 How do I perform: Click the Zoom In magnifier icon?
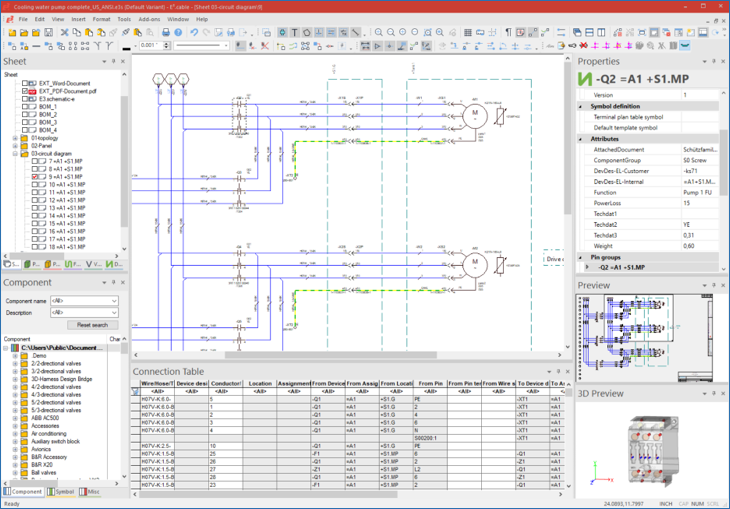tap(377, 32)
